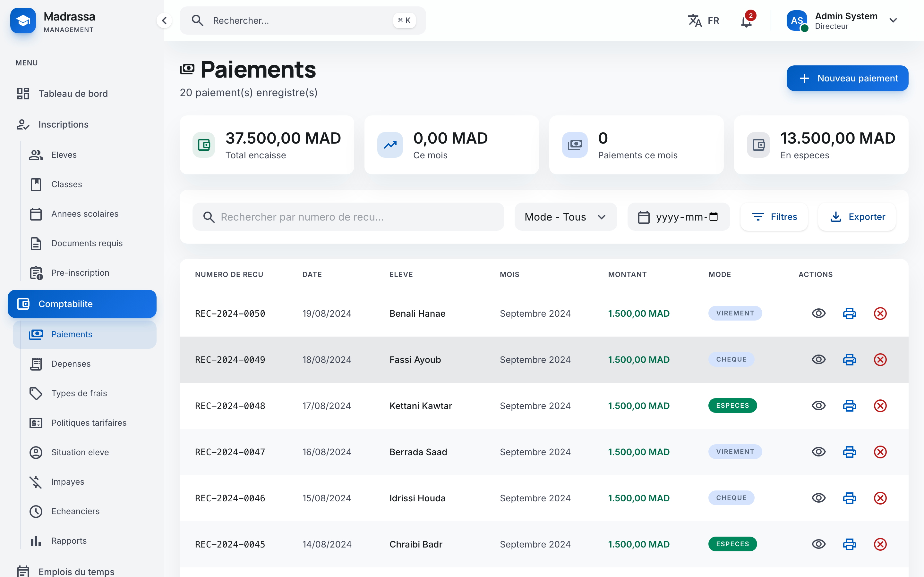Delete Berrada Saad payment entry

click(x=880, y=452)
